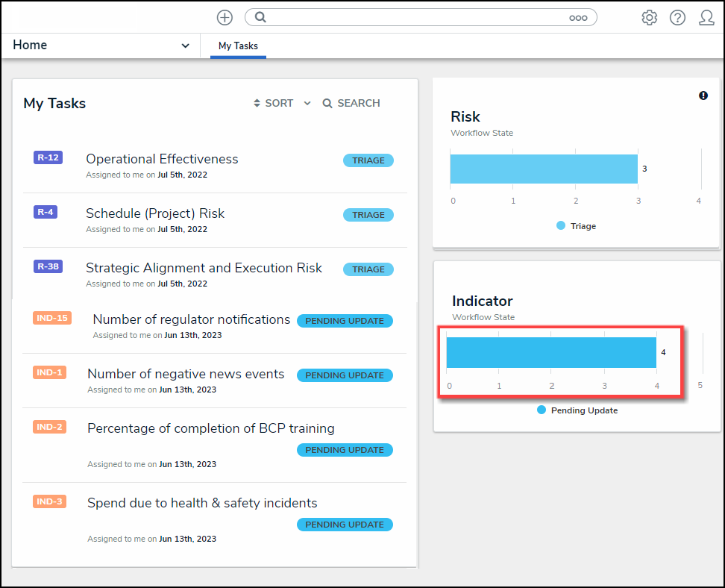The height and width of the screenshot is (588, 725).
Task: Open the three-circles advanced search options
Action: click(x=578, y=18)
